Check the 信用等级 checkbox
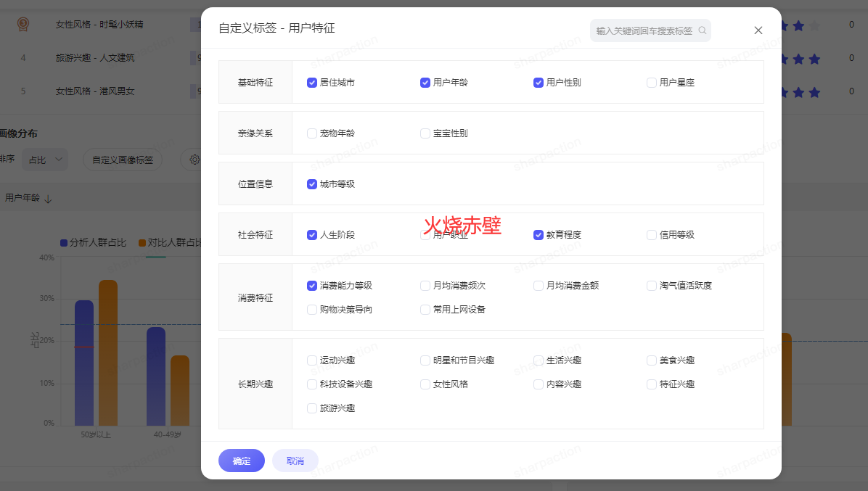This screenshot has height=491, width=868. (652, 235)
